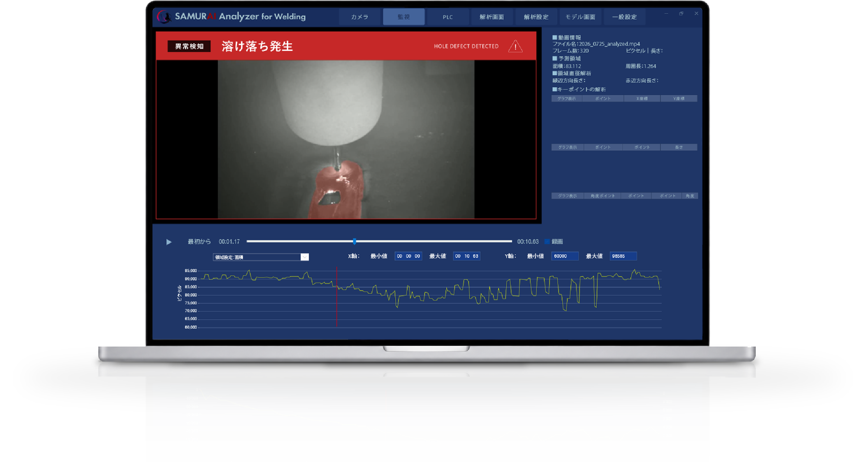Click the 溶け落ち発生 alert heading

click(x=257, y=46)
